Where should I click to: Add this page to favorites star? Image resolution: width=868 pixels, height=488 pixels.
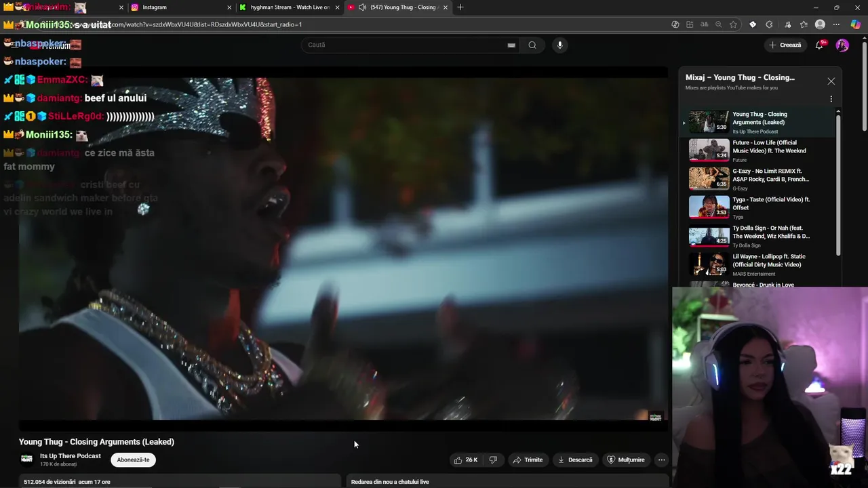pyautogui.click(x=733, y=24)
